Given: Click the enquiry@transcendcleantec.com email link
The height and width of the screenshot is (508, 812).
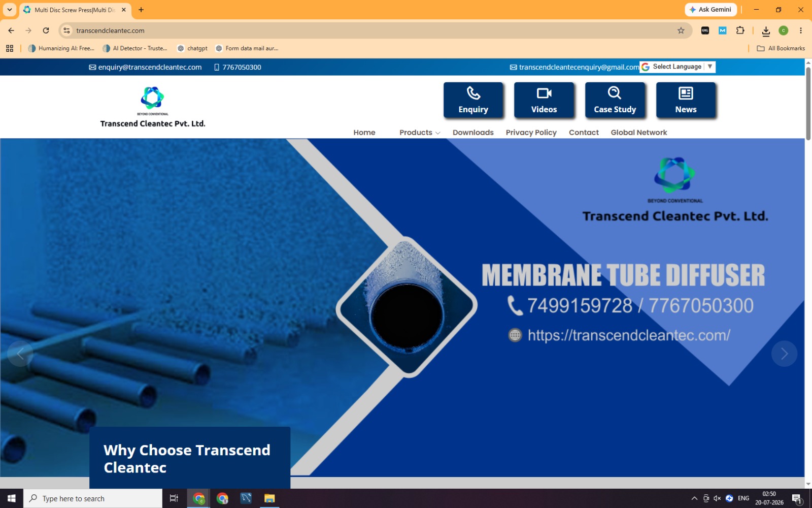Looking at the screenshot, I should click(145, 67).
